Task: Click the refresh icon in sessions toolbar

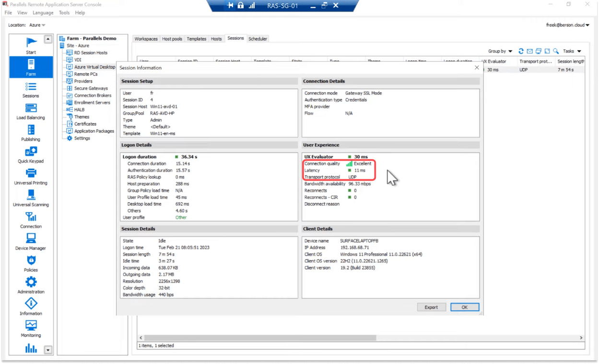Action: point(521,51)
